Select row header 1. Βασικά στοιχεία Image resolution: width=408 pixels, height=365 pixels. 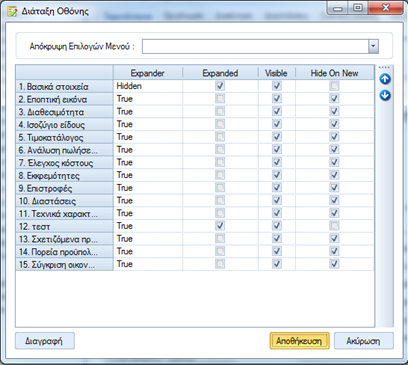coord(64,86)
